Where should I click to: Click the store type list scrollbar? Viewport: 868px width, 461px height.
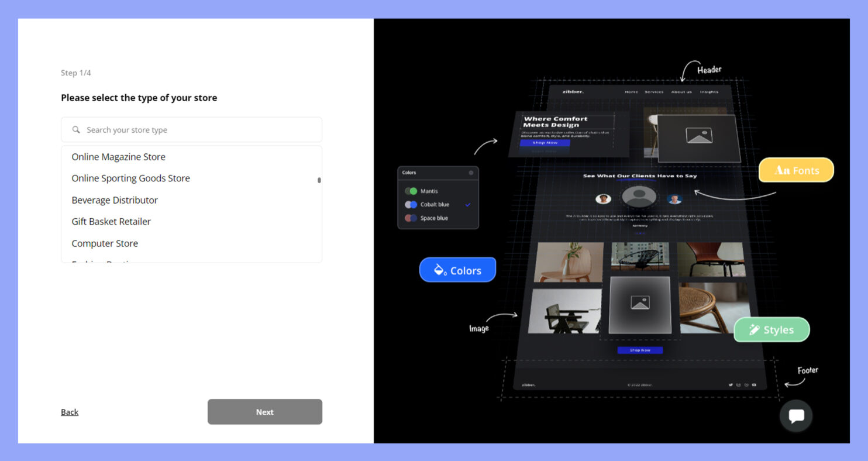pos(319,180)
